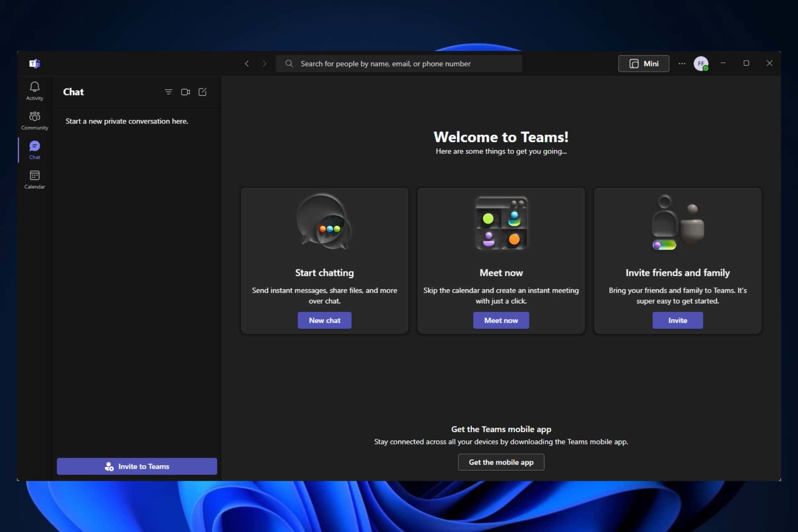This screenshot has width=798, height=532.
Task: Expand the chat options menu icon
Action: (x=168, y=91)
